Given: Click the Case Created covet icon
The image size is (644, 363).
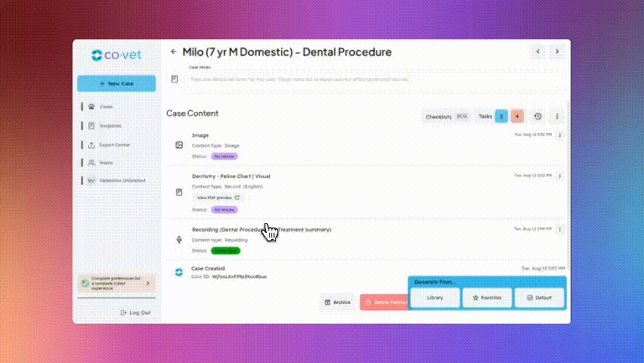Looking at the screenshot, I should 179,272.
